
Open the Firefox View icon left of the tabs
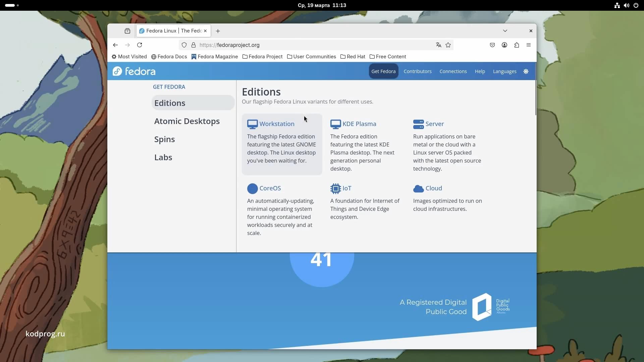point(127,31)
